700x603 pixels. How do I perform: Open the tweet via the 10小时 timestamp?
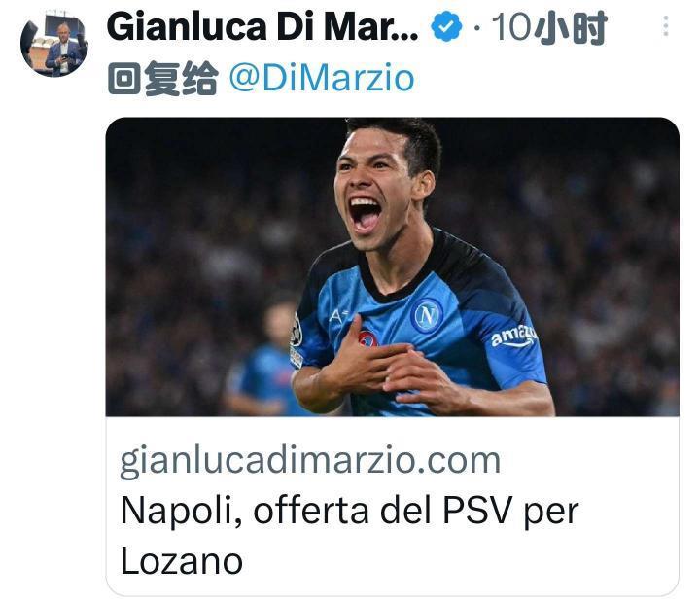click(549, 27)
